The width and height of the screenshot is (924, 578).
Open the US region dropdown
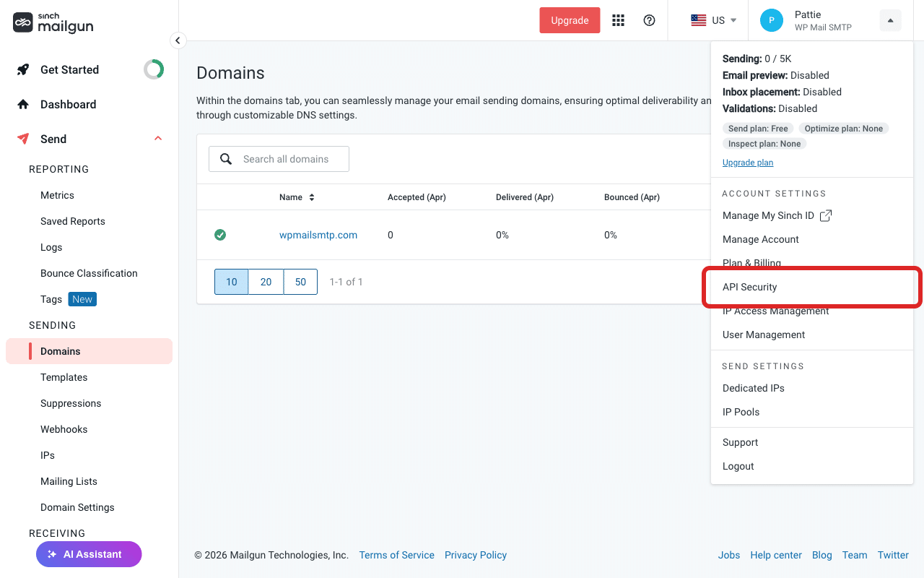(x=713, y=20)
